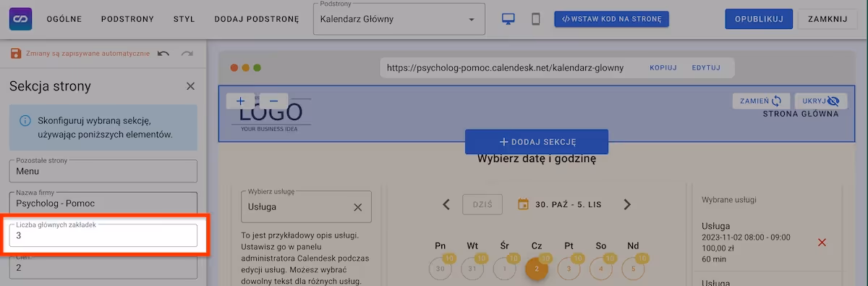This screenshot has height=286, width=868.
Task: Remove selected service with red X
Action: click(x=822, y=243)
